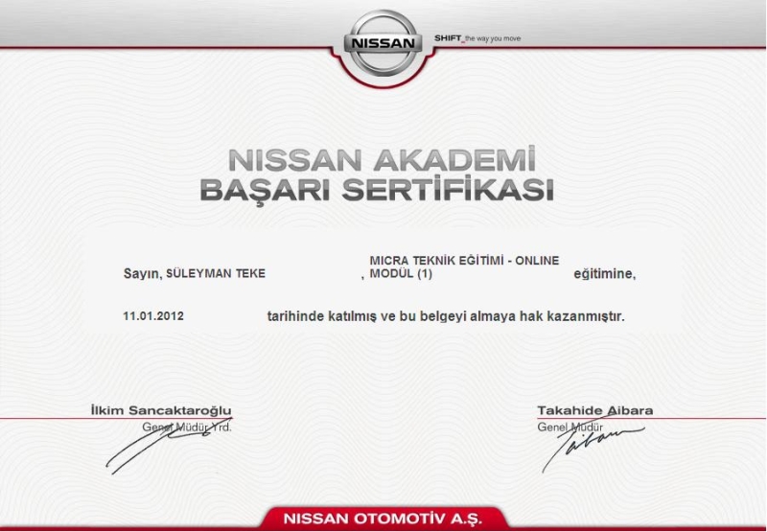Image resolution: width=767 pixels, height=532 pixels.
Task: Click 'MICRA TEKNİK EĞİTİMİ - ONLINE' text
Action: click(464, 261)
